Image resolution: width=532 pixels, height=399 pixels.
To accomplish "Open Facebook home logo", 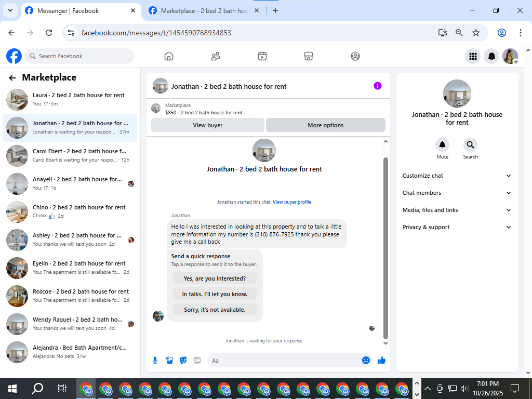I will click(x=14, y=56).
